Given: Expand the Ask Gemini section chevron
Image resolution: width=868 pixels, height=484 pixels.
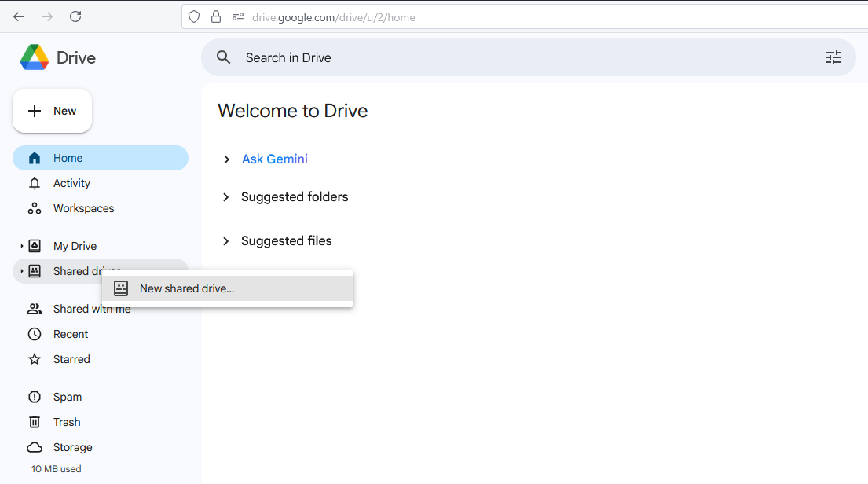Looking at the screenshot, I should pyautogui.click(x=226, y=159).
